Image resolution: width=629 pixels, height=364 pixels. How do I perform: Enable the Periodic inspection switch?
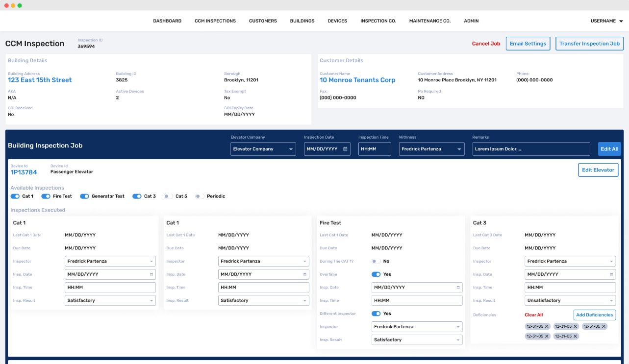pyautogui.click(x=200, y=196)
